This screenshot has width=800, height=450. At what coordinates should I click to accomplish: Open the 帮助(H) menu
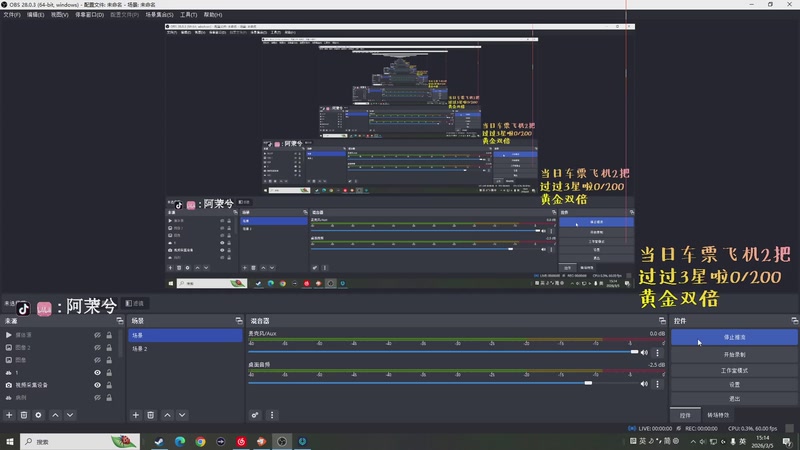tap(213, 15)
